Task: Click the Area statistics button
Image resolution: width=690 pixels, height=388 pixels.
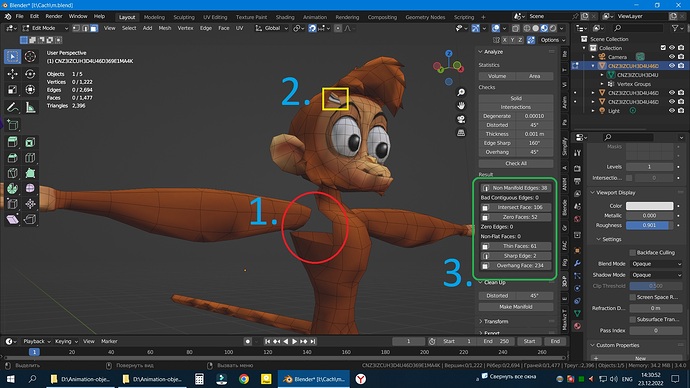Action: pos(535,76)
